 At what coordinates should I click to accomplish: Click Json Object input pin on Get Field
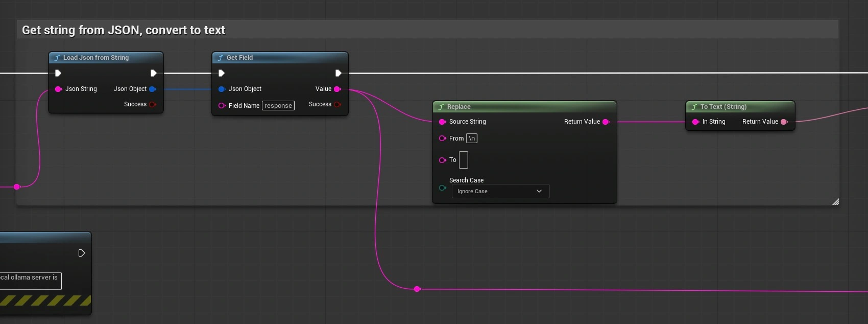[x=222, y=89]
